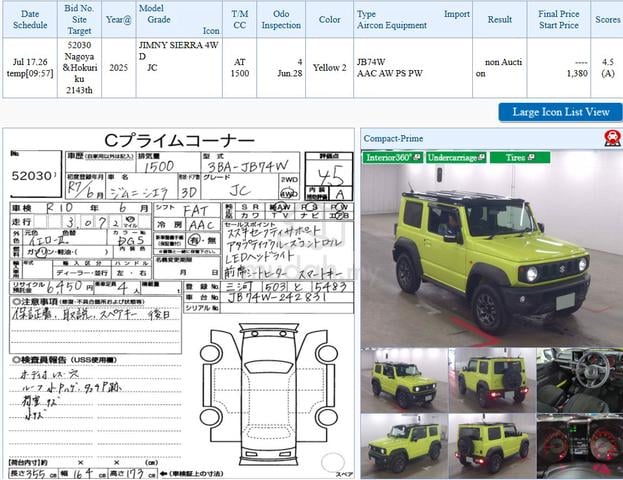Click the Model Grade Icon column header
The image size is (623, 480).
coord(179,19)
